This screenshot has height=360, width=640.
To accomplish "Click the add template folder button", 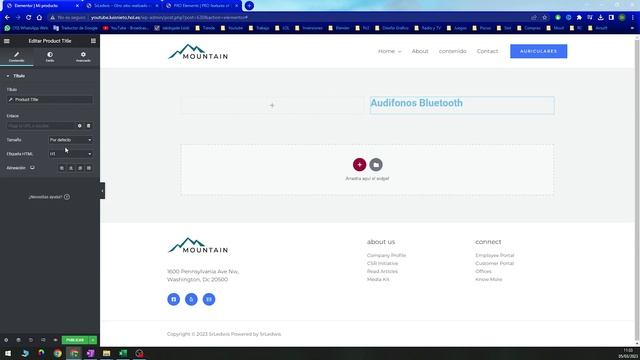I will (x=376, y=164).
